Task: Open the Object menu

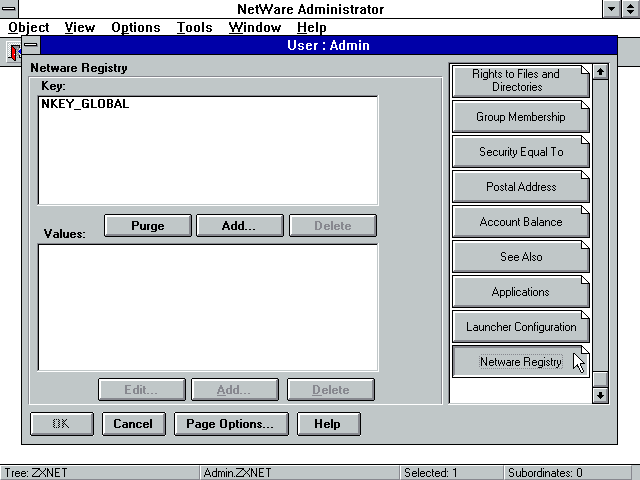Action: tap(29, 27)
